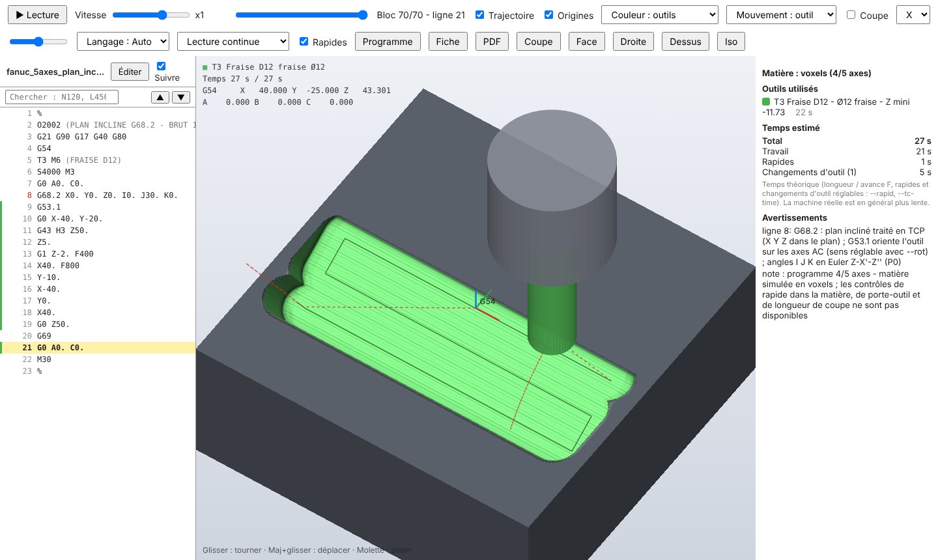Screen dimensions: 938x560
Task: Click the green T3 tool color square
Action: [766, 102]
